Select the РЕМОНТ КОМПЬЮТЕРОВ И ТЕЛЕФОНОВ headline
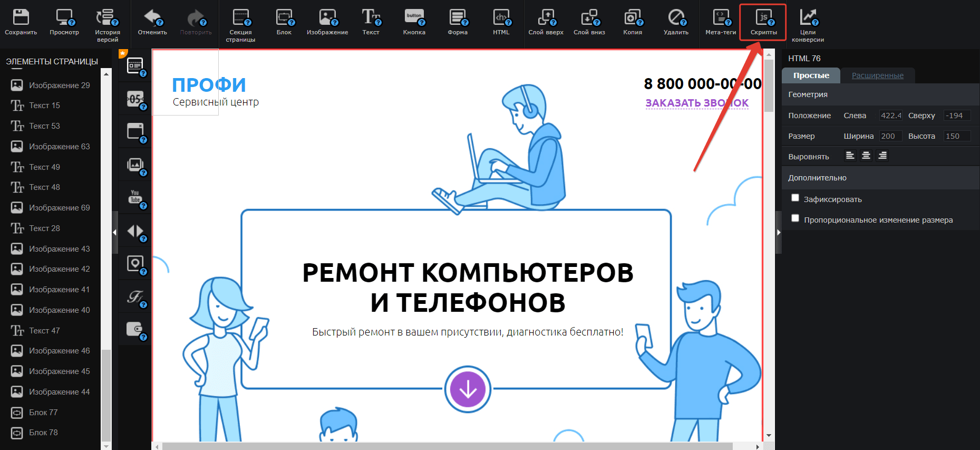 (468, 288)
